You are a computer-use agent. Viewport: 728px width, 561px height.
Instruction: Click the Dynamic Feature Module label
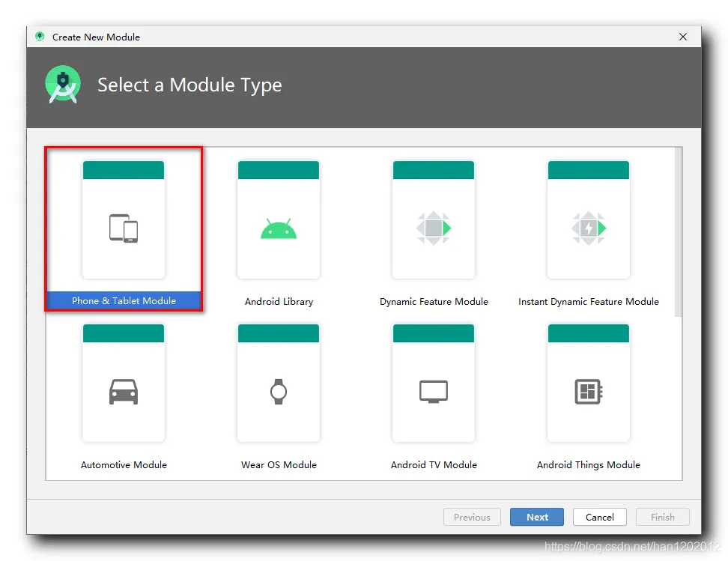click(x=434, y=301)
